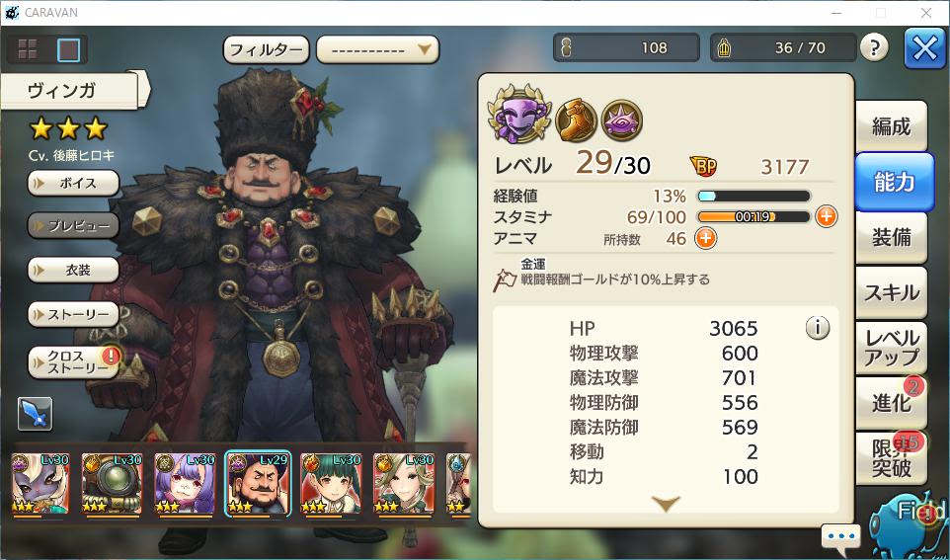Viewport: 950px width, 560px height.
Task: Expand stats list with down arrow
Action: [x=666, y=503]
